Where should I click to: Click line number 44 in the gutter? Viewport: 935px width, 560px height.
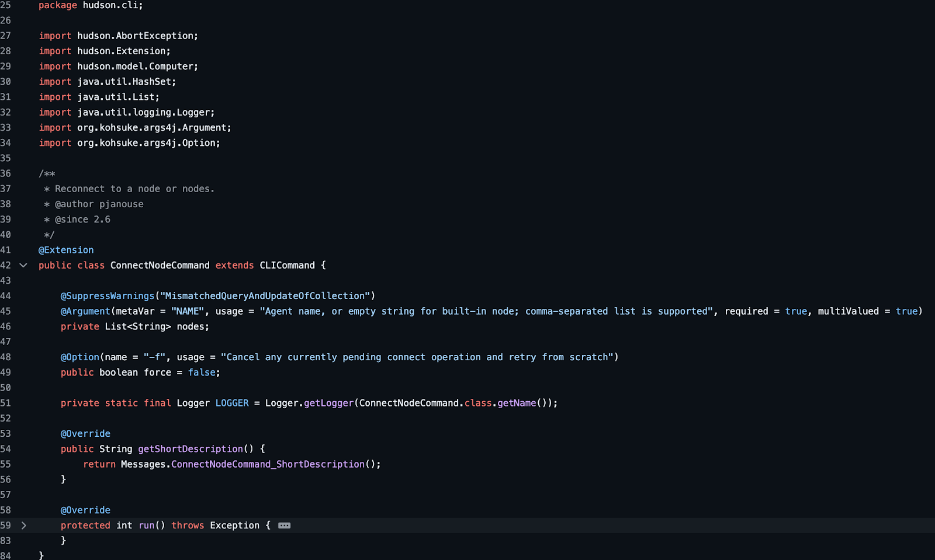(6, 296)
